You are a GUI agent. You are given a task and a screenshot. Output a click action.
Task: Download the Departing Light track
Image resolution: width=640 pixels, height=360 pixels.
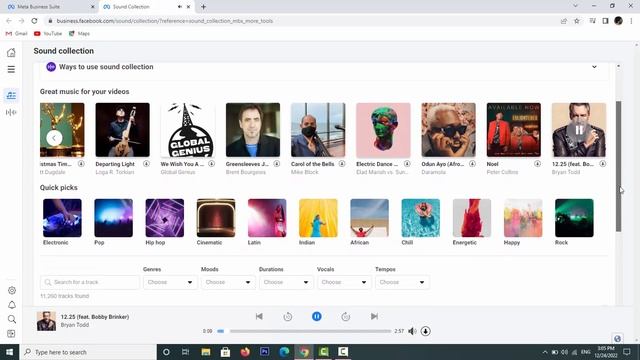click(x=146, y=164)
